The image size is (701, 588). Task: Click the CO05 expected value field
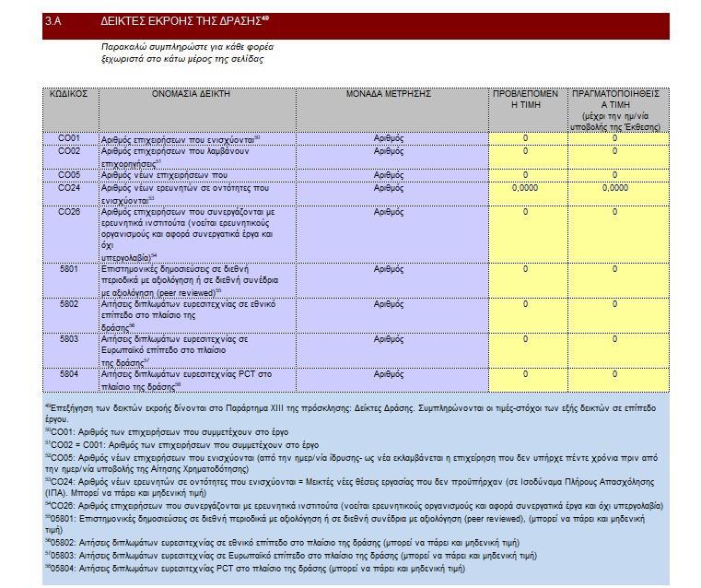point(528,175)
